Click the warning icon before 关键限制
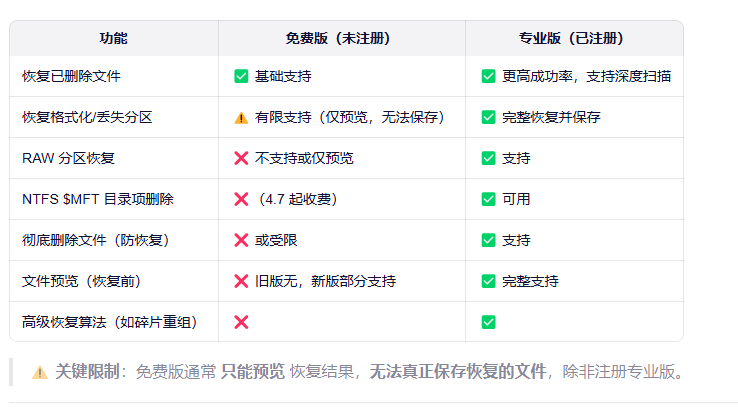Viewport: 738px width, 414px height. coord(40,372)
